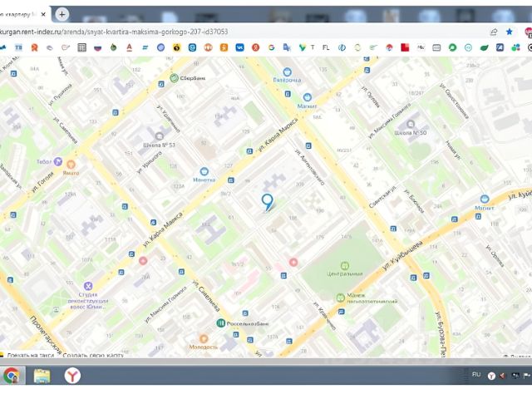Select the Сбербанк marker on the map
The image size is (532, 399).
click(x=174, y=78)
